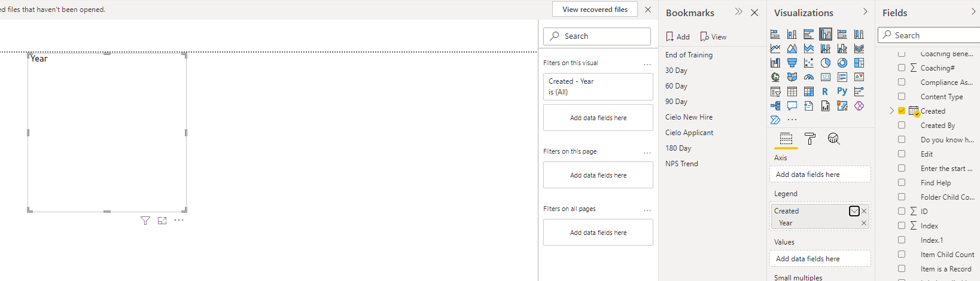Click View recovered files button
Screen dimensions: 980x281
coord(595,10)
